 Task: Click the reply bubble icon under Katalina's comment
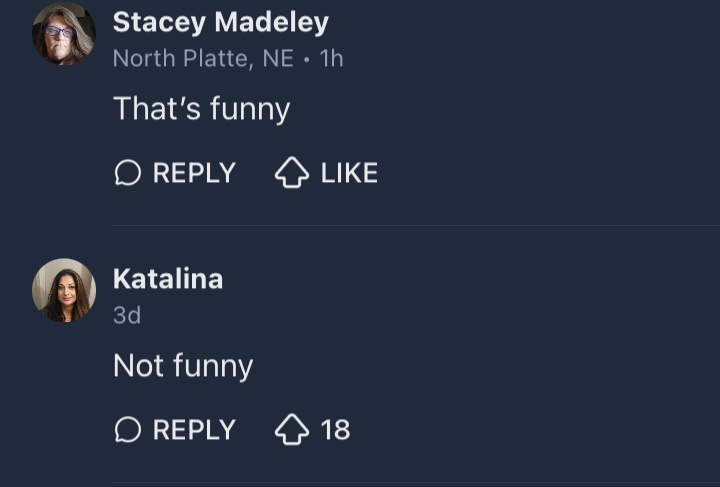pyautogui.click(x=127, y=430)
